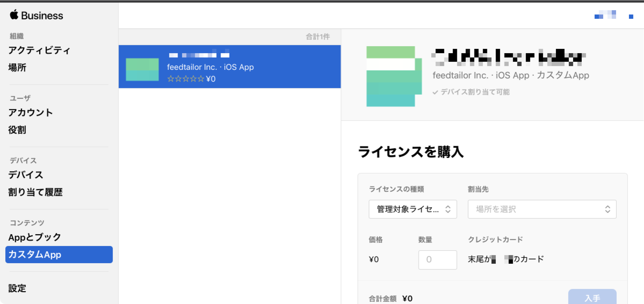Open デバイス page in the sidebar
The width and height of the screenshot is (644, 304).
click(x=26, y=175)
